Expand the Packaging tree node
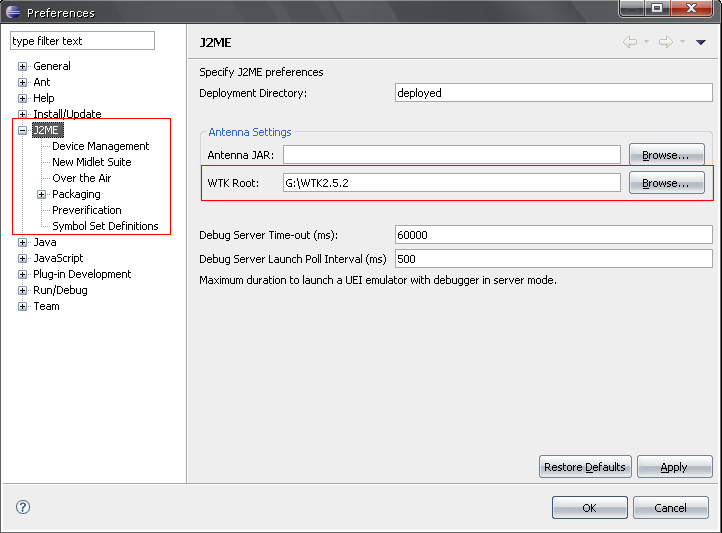The image size is (722, 533). (41, 194)
